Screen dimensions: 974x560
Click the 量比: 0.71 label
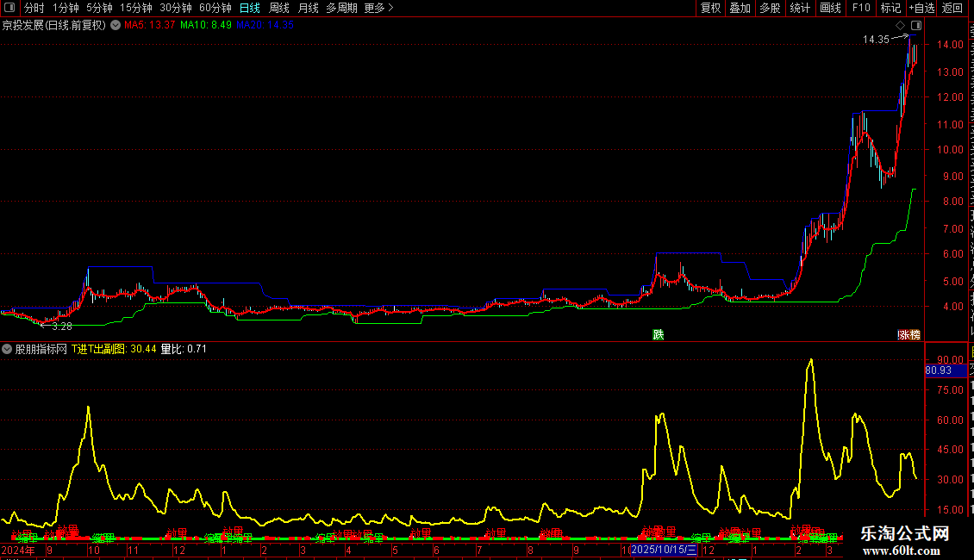[x=184, y=349]
